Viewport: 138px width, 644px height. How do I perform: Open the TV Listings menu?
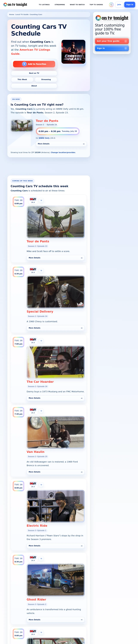click(44, 5)
